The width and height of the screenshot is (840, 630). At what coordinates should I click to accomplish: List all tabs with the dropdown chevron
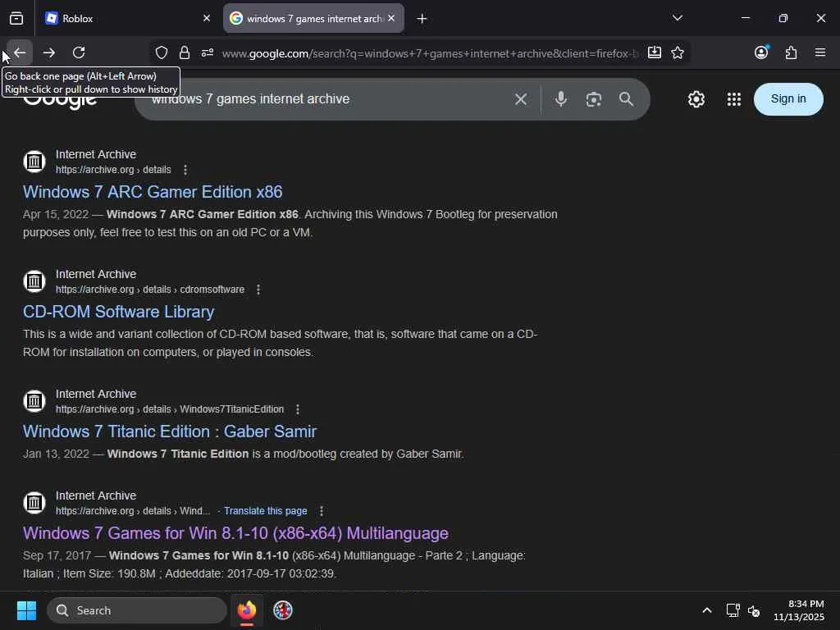(x=678, y=18)
